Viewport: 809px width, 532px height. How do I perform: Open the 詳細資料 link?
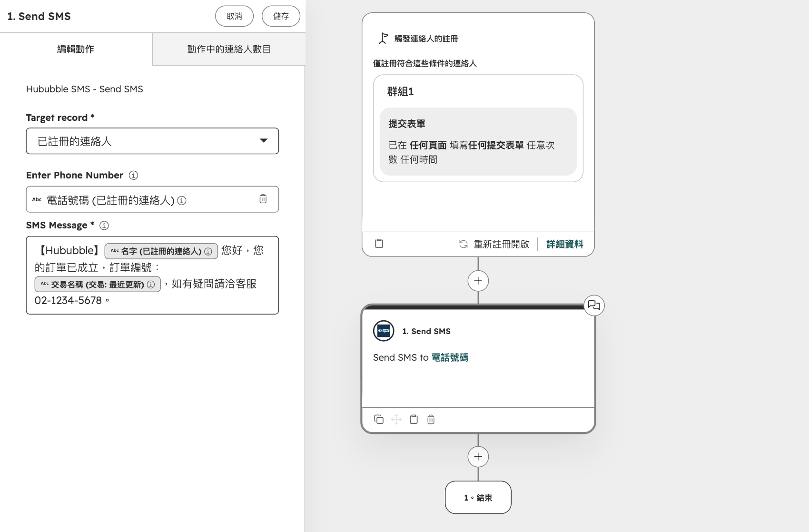tap(565, 244)
